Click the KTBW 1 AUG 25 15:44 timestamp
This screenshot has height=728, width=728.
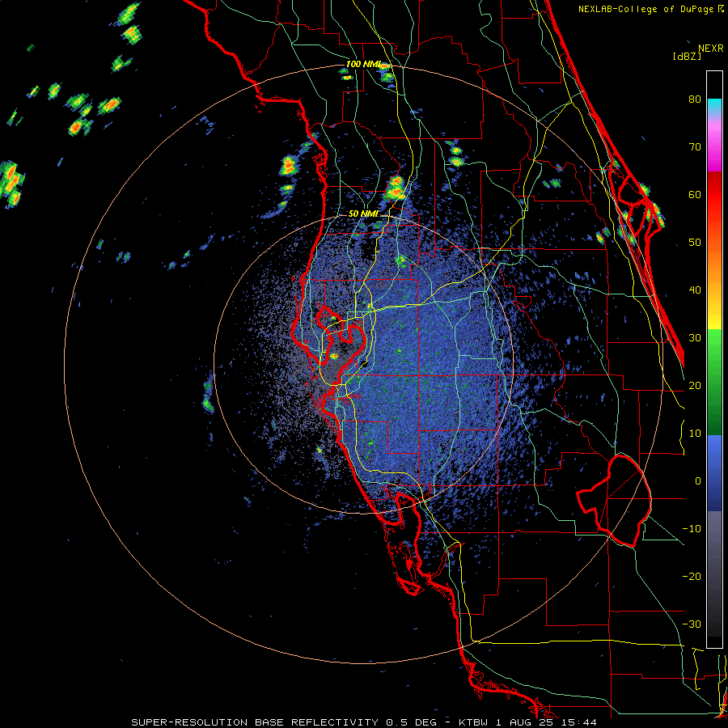527,722
